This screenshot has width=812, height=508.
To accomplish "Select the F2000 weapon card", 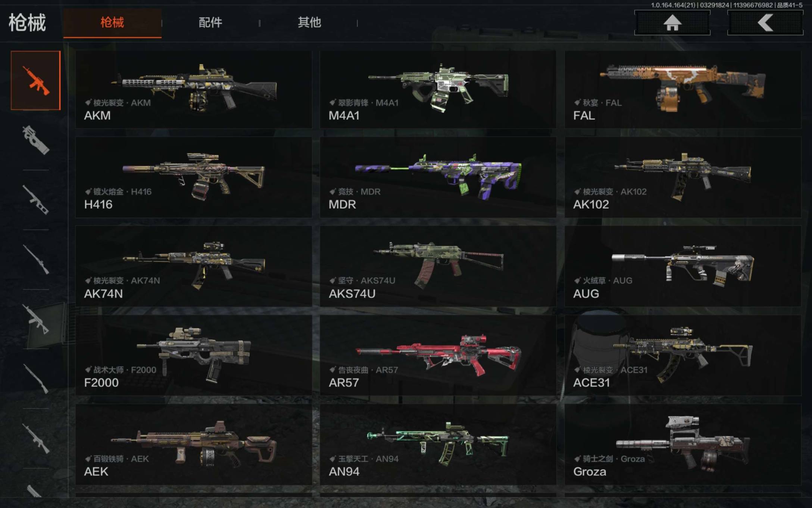I will click(194, 356).
